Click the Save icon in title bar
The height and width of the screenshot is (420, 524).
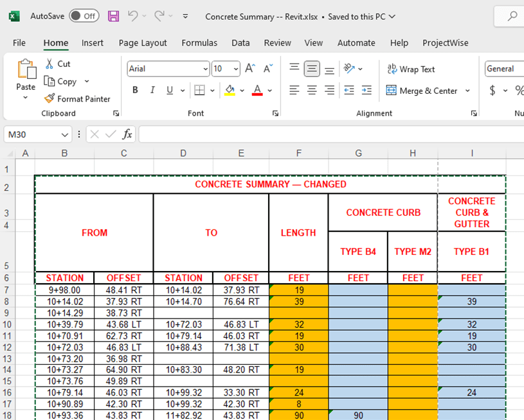click(113, 16)
